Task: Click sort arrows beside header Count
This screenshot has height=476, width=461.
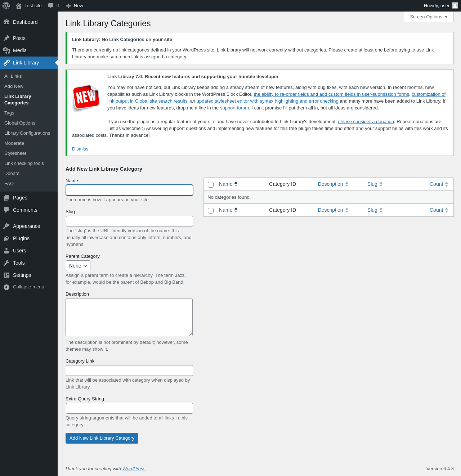Action: click(447, 184)
